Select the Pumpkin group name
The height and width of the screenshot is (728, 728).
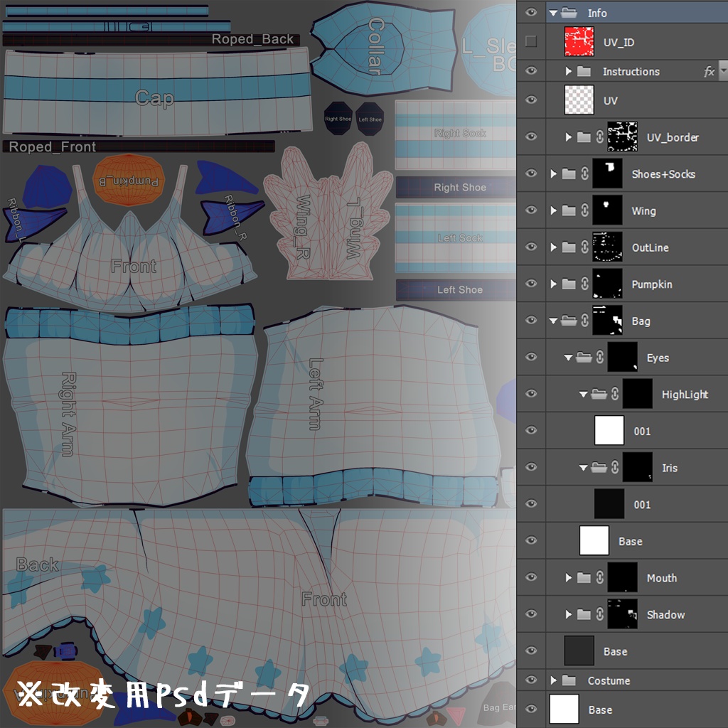[652, 284]
